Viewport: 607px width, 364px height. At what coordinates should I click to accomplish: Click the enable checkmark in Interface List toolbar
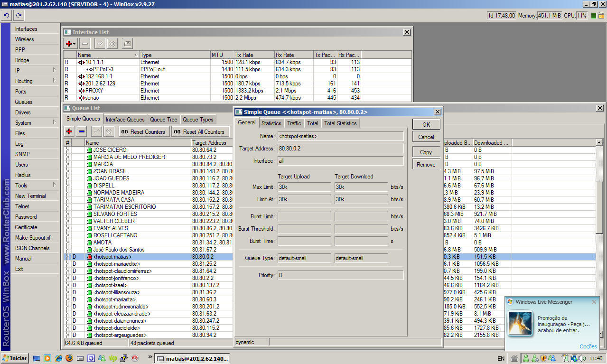tap(100, 44)
